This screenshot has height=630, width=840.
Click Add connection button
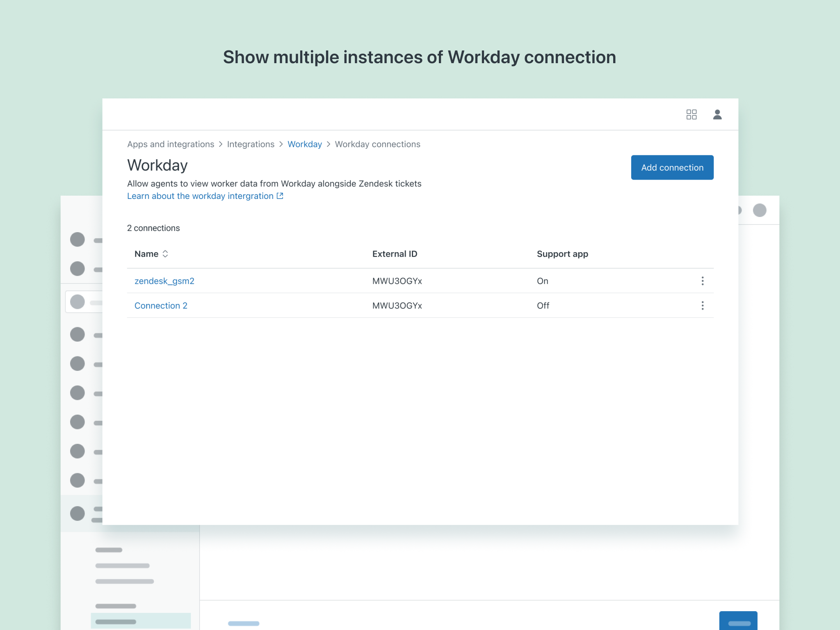point(672,167)
